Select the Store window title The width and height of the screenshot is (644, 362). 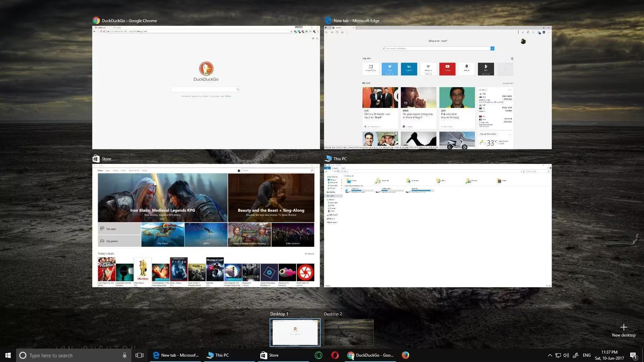106,159
